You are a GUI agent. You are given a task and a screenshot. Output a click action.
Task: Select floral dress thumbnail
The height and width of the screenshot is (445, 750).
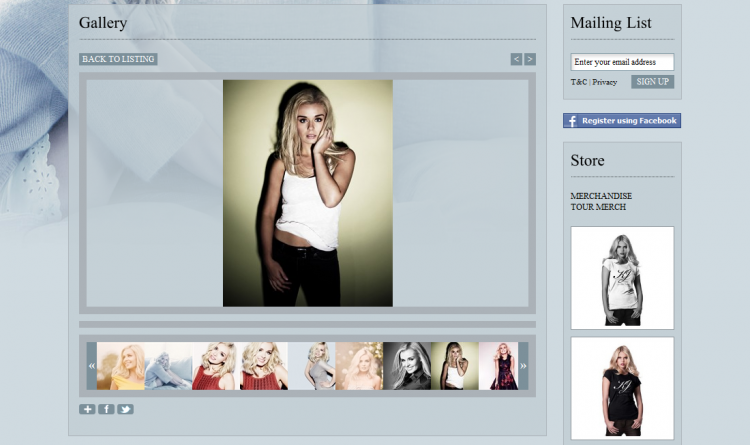click(498, 366)
